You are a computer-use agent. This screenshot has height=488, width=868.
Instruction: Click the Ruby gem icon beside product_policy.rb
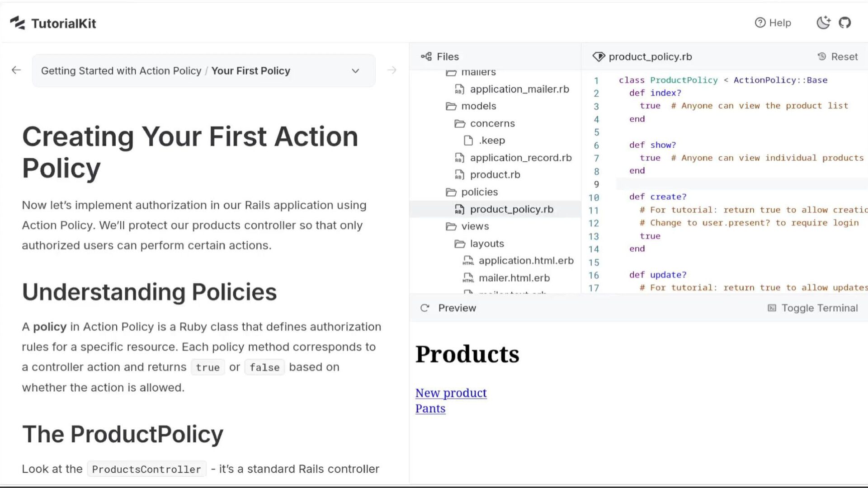[599, 56]
